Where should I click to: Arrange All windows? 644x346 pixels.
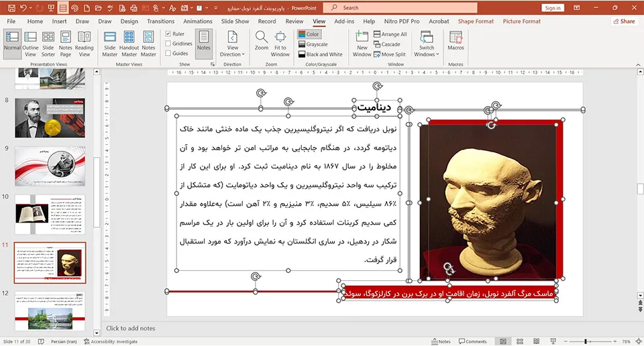390,34
